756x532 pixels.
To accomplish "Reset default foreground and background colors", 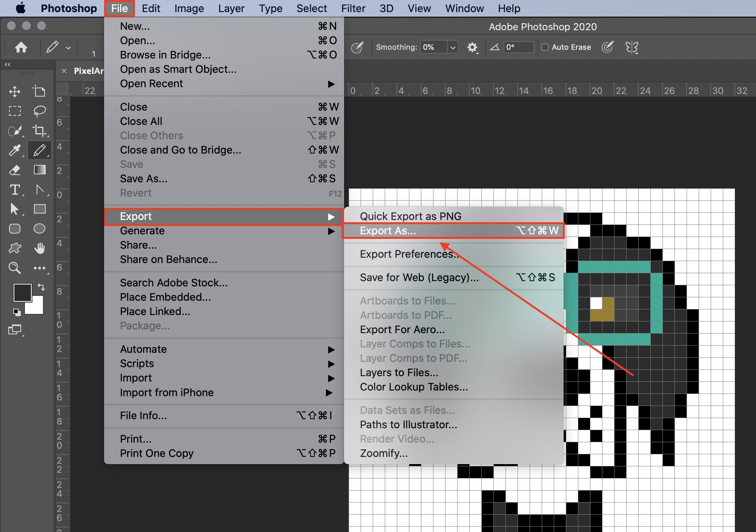I will coord(17,312).
